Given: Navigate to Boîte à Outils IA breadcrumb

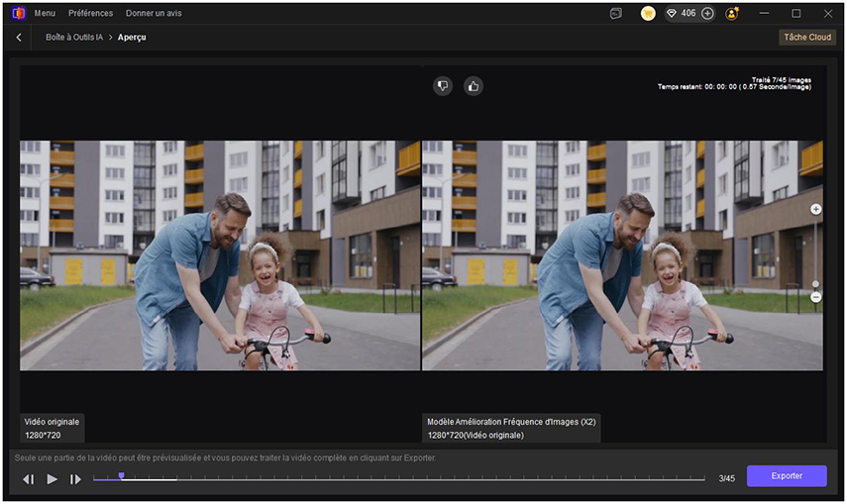Looking at the screenshot, I should click(x=74, y=38).
